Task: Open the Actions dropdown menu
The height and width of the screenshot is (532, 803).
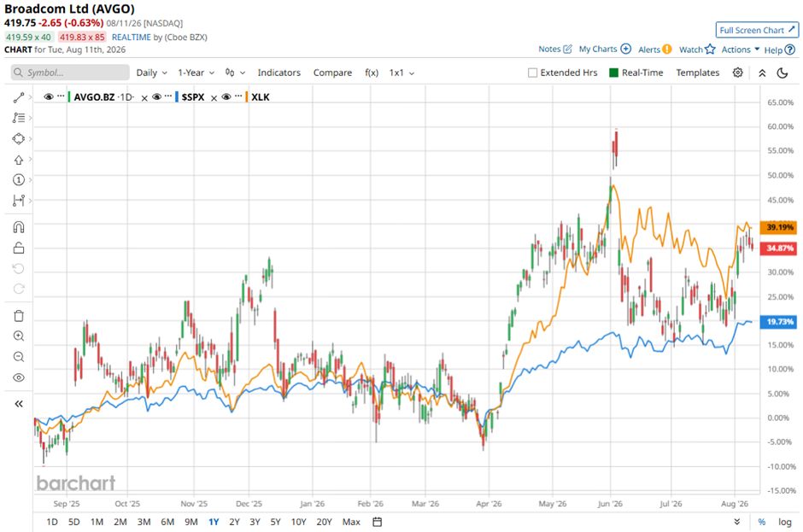Action: pos(741,50)
